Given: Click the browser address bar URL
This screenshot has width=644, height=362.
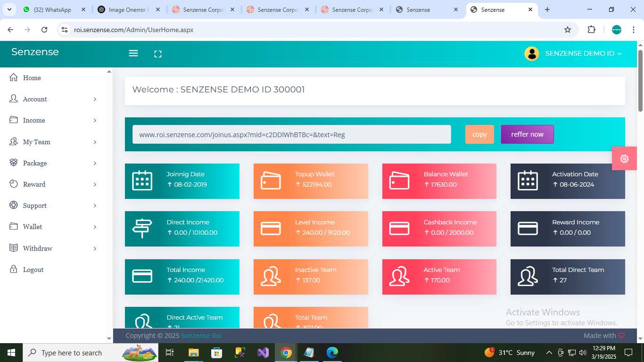Looking at the screenshot, I should [133, 30].
